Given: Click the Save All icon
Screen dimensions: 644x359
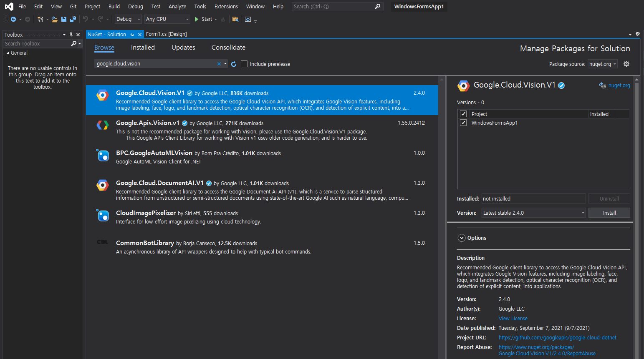Looking at the screenshot, I should (x=73, y=19).
